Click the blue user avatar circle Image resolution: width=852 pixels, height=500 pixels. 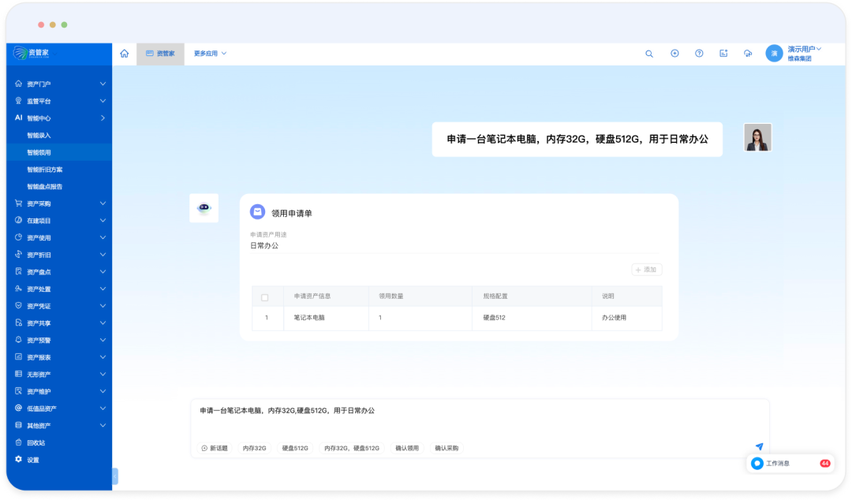point(774,53)
